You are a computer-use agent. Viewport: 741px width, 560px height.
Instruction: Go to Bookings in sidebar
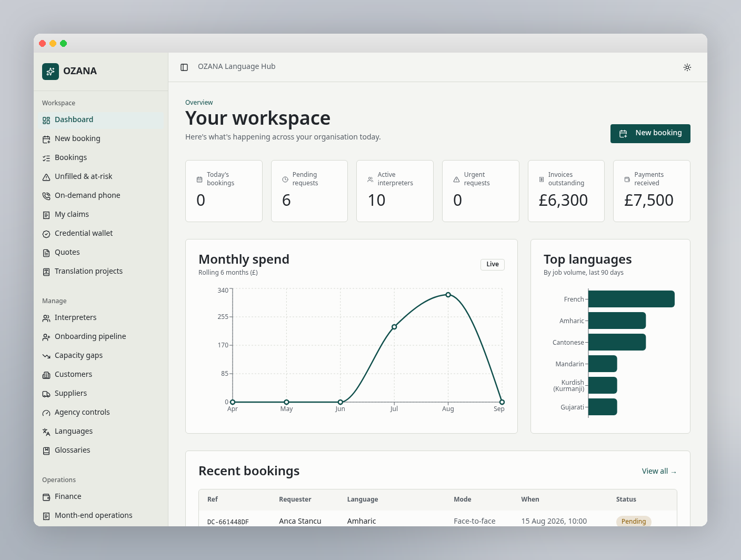[101, 158]
